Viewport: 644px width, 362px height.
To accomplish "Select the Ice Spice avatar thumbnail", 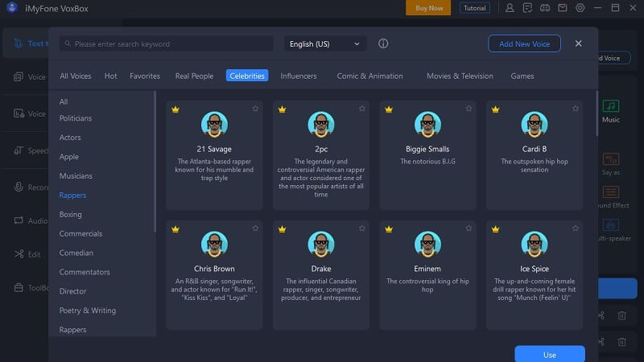I will tap(535, 245).
